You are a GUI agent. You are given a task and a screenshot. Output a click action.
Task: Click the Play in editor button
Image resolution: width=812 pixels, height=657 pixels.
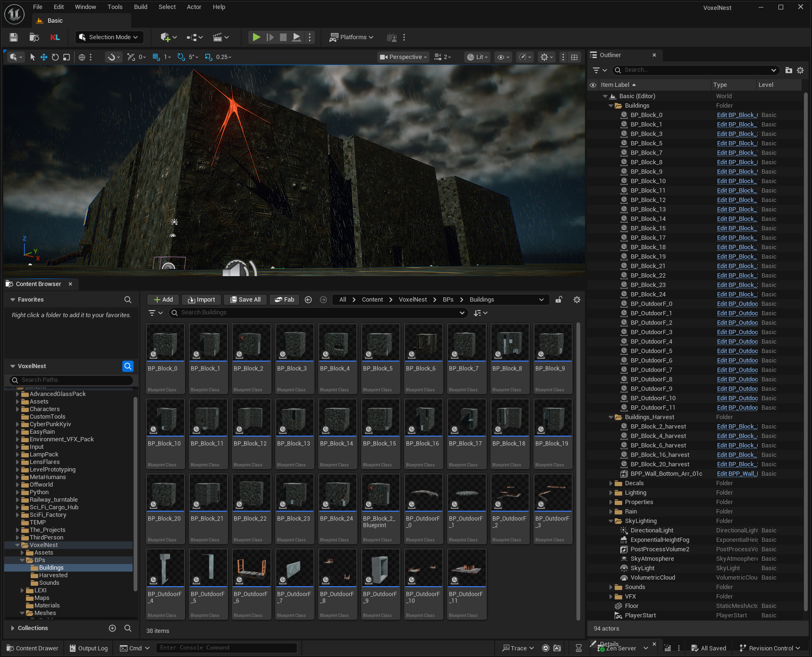(x=256, y=37)
